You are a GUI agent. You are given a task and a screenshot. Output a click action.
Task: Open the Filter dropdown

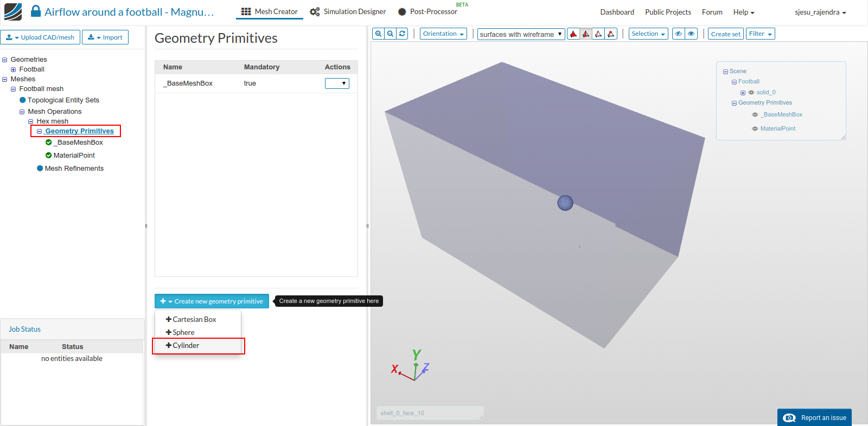[761, 34]
